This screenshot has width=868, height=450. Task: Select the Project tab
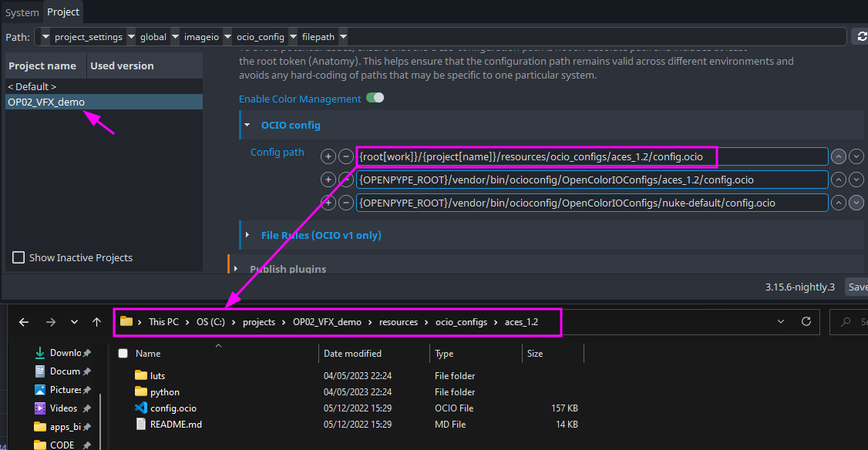(x=63, y=12)
